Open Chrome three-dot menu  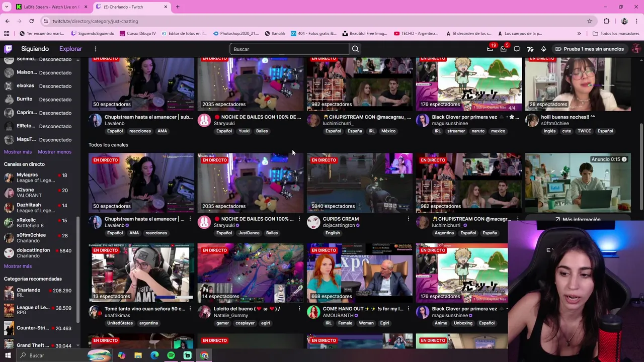click(x=636, y=21)
